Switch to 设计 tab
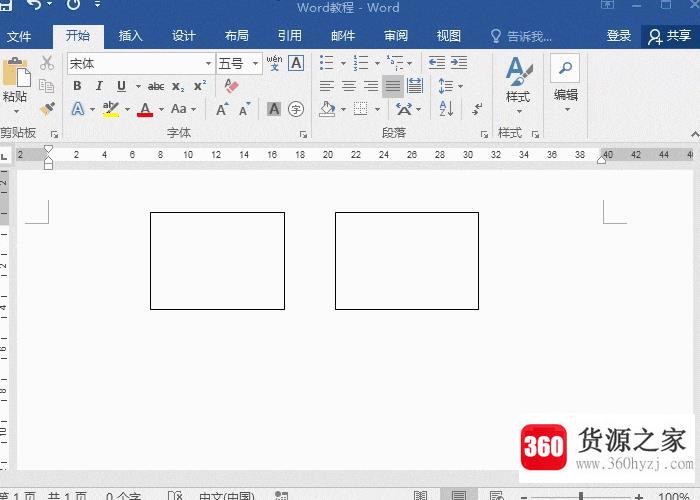The height and width of the screenshot is (500, 700). [184, 36]
